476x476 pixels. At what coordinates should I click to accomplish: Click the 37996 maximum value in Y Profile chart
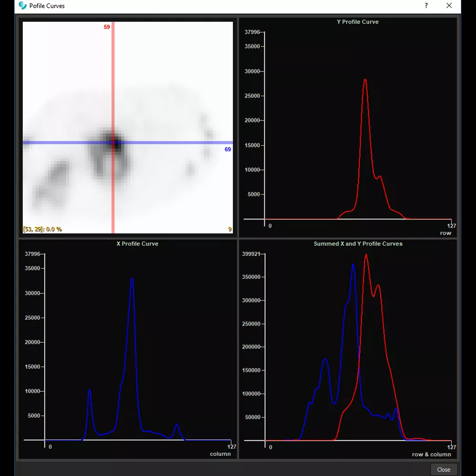point(252,32)
